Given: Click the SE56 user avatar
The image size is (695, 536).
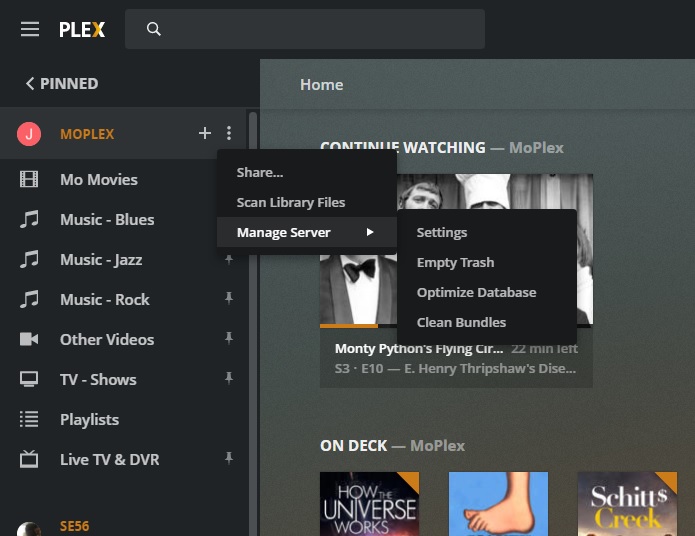Looking at the screenshot, I should [29, 529].
